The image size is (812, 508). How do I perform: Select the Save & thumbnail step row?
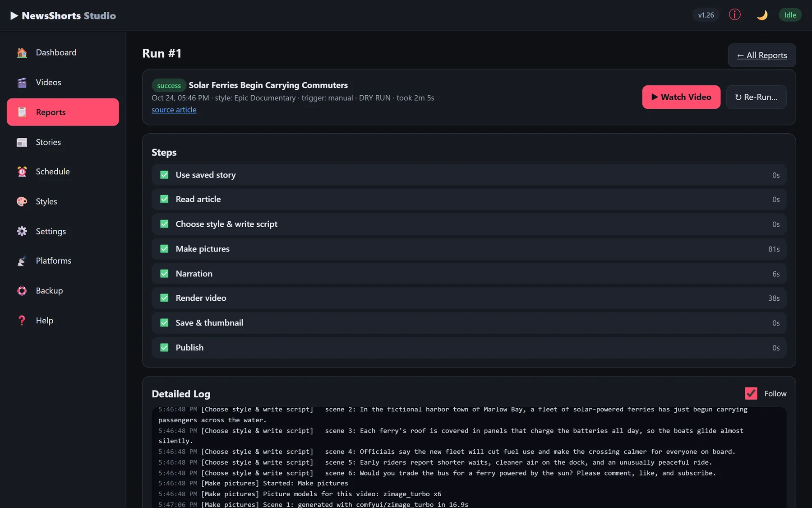pyautogui.click(x=469, y=323)
